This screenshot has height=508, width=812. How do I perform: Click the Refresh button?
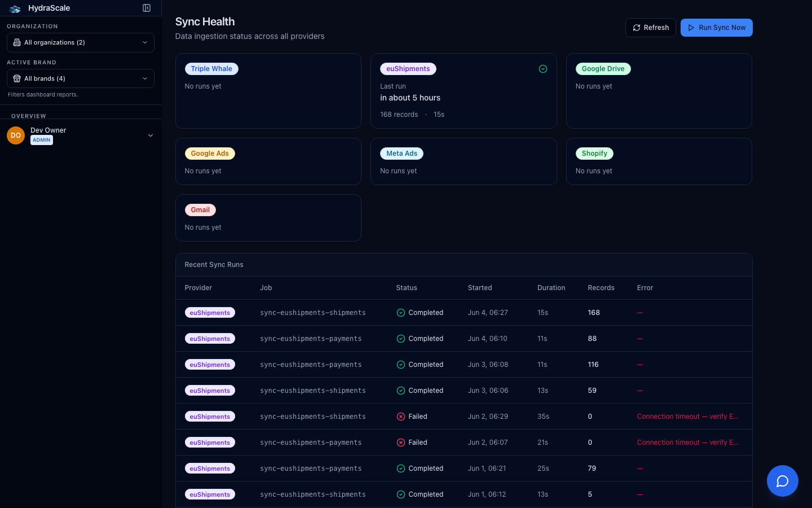[651, 28]
